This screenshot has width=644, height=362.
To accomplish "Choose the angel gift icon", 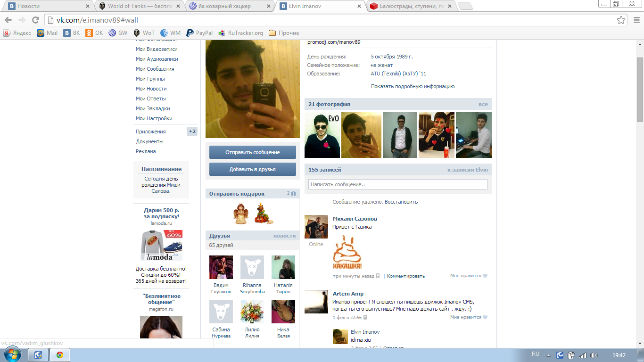I will tap(241, 213).
